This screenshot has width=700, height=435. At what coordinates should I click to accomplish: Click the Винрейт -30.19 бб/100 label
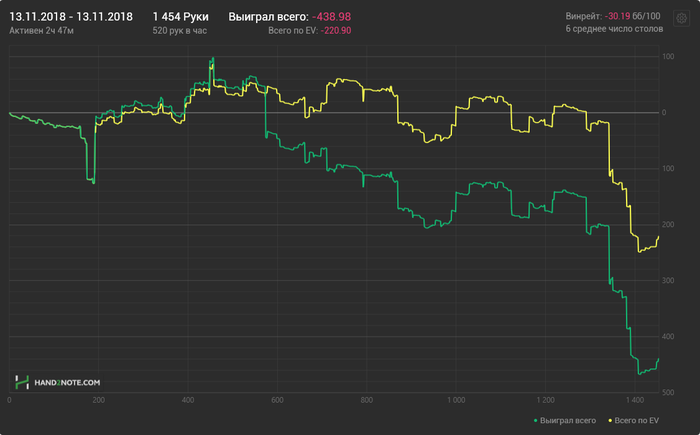pyautogui.click(x=613, y=16)
